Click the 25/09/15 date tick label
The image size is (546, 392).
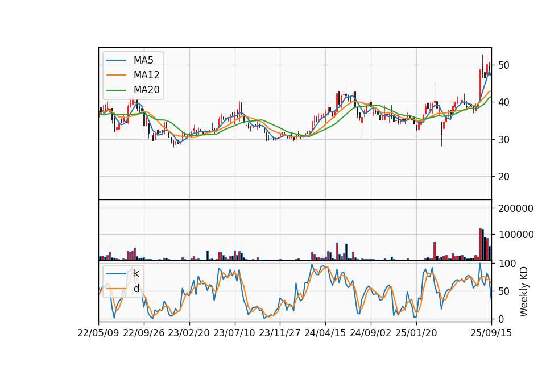tap(491, 333)
